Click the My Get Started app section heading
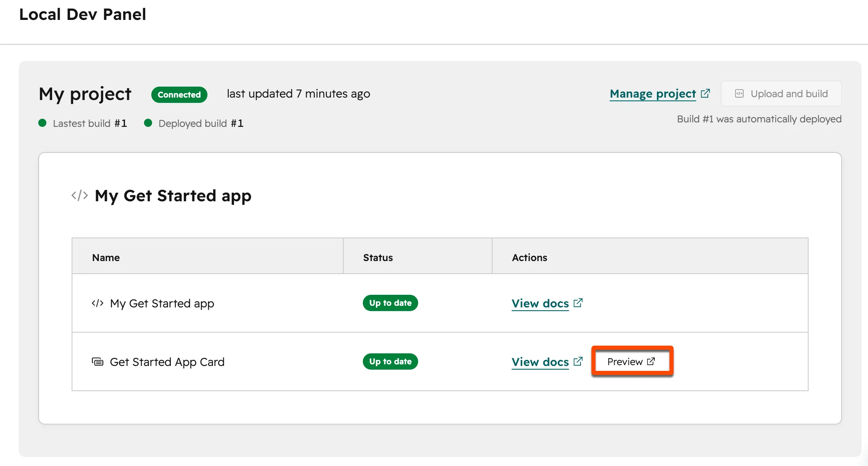The width and height of the screenshot is (868, 466). 173,196
